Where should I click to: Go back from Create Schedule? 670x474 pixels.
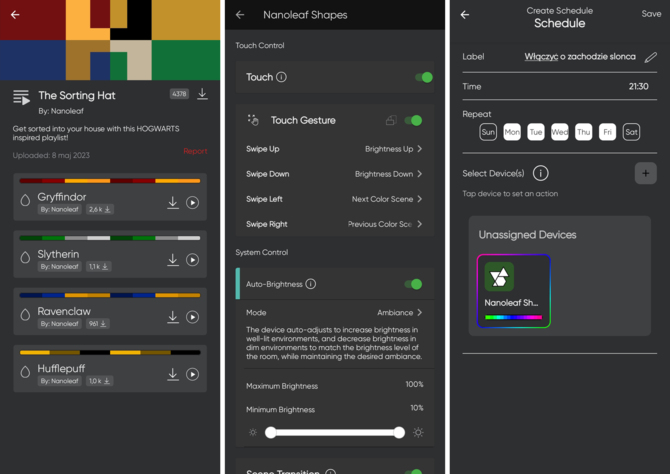pyautogui.click(x=465, y=15)
